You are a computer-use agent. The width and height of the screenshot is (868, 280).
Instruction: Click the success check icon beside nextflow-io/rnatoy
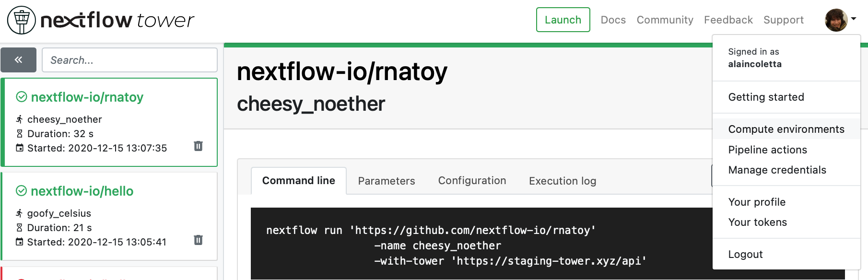tap(22, 97)
